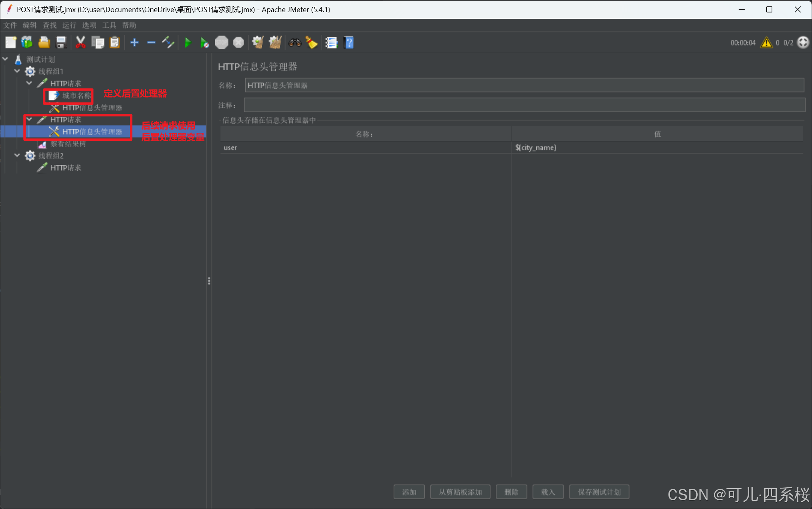
Task: Click the Save floppy disk icon
Action: point(61,43)
